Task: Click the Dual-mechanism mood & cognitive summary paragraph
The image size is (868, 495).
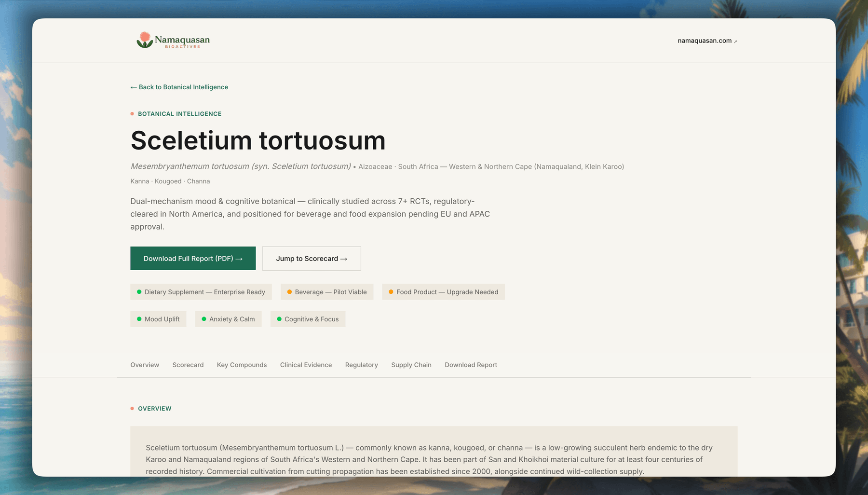Action: 310,214
